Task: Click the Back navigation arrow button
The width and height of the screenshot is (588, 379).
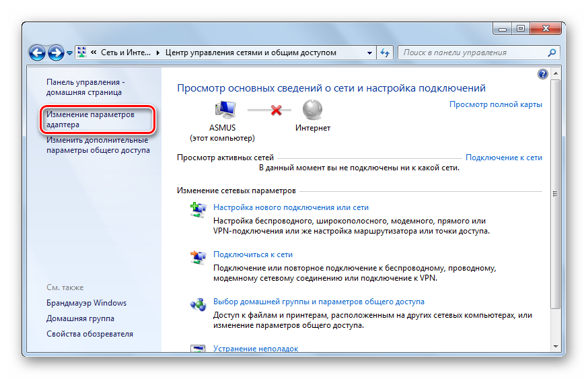Action: pos(38,53)
